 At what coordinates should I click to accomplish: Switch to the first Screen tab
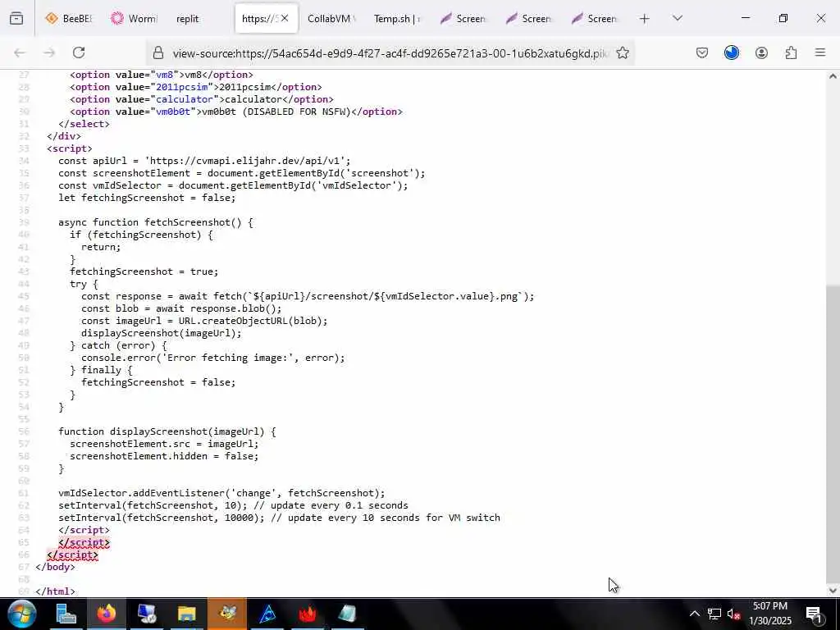point(463,19)
